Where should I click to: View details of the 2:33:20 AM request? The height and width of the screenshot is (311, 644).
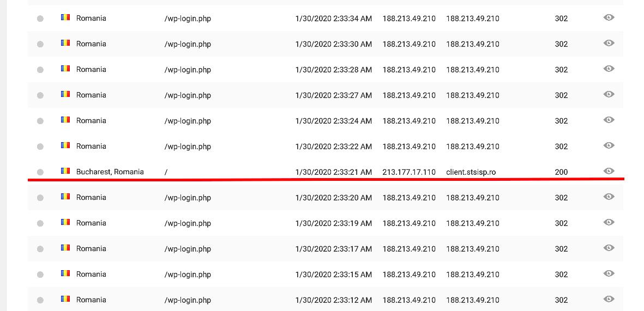[x=609, y=197]
